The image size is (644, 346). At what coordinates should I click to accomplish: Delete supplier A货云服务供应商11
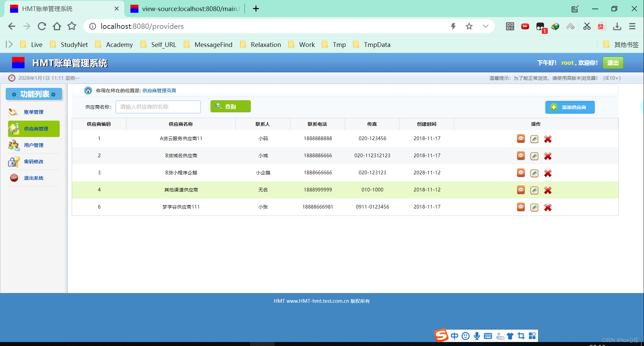548,139
